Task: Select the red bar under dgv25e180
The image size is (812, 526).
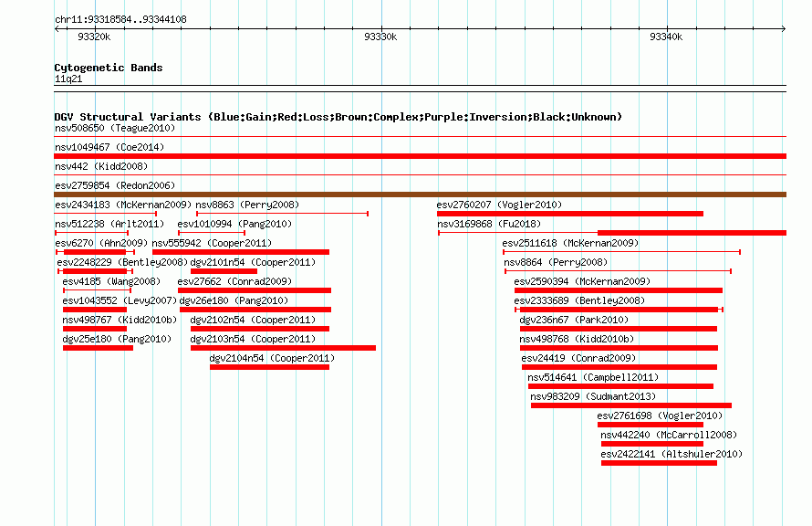Action: tap(98, 348)
